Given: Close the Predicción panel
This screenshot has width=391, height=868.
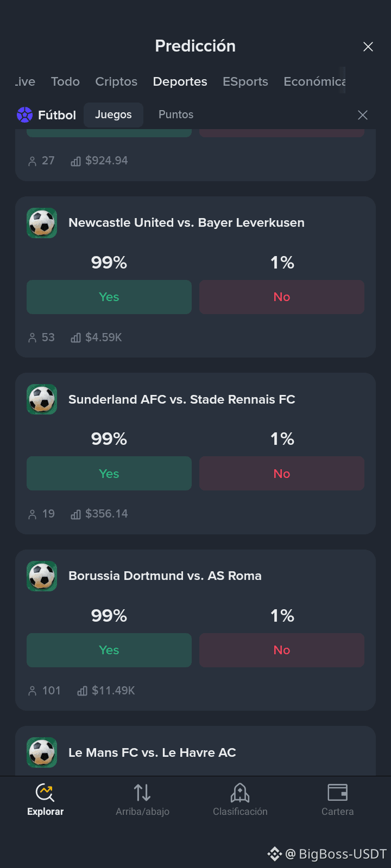Looking at the screenshot, I should (x=368, y=47).
